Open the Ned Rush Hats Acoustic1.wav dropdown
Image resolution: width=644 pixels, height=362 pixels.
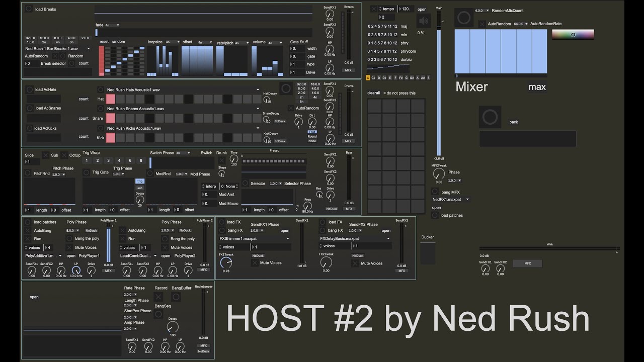[x=183, y=89]
